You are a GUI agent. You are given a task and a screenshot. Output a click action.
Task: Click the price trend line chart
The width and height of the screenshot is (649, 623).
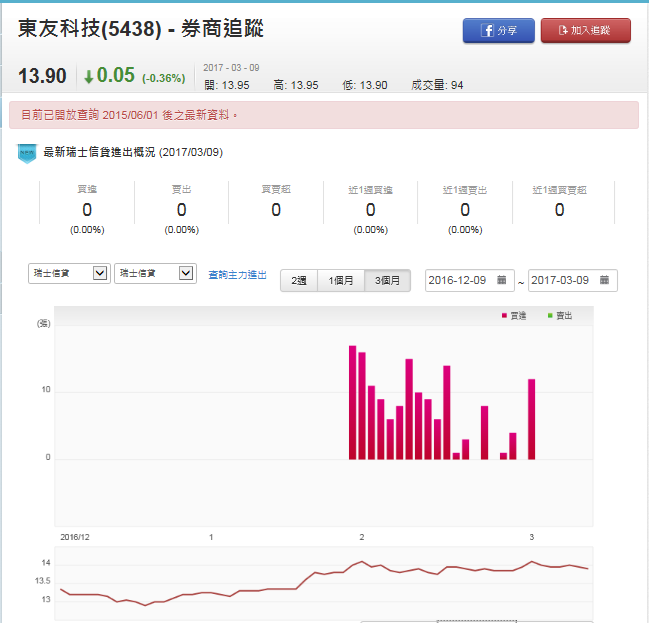click(x=324, y=584)
